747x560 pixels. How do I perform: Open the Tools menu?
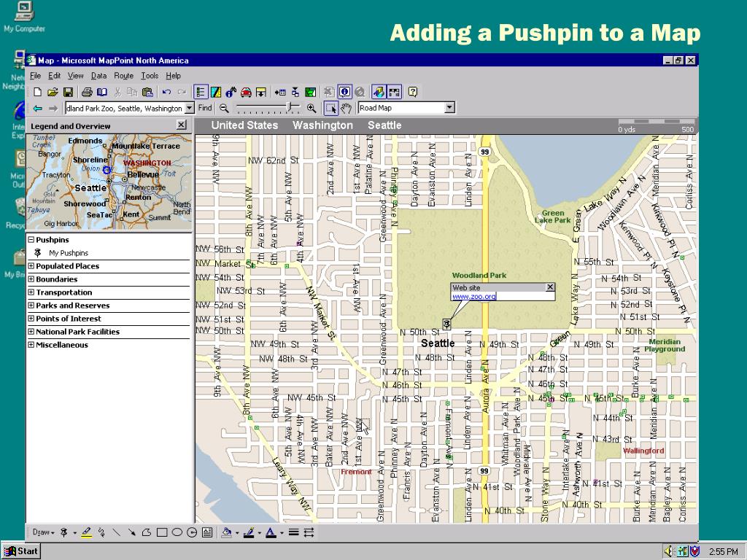point(150,76)
